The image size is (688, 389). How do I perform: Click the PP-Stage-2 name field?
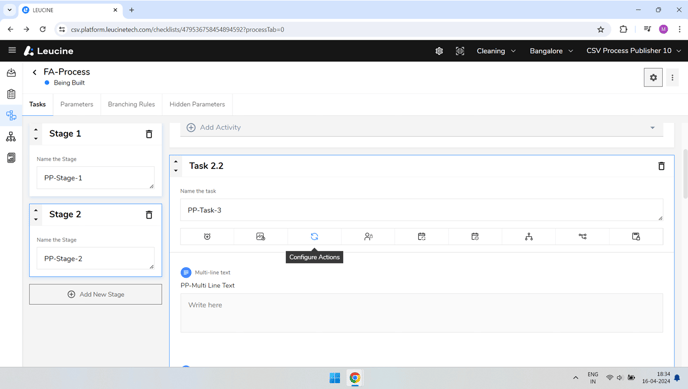[x=96, y=258]
